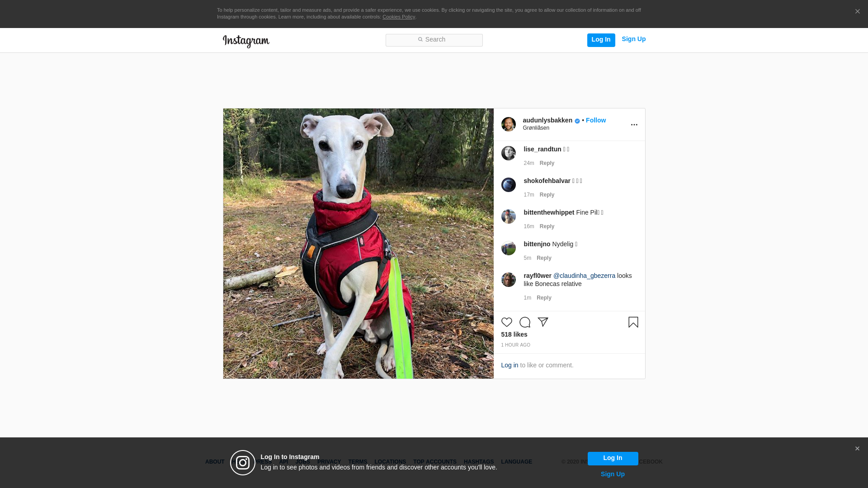Dismiss the cookie banner close icon
This screenshot has height=488, width=868.
pos(857,12)
